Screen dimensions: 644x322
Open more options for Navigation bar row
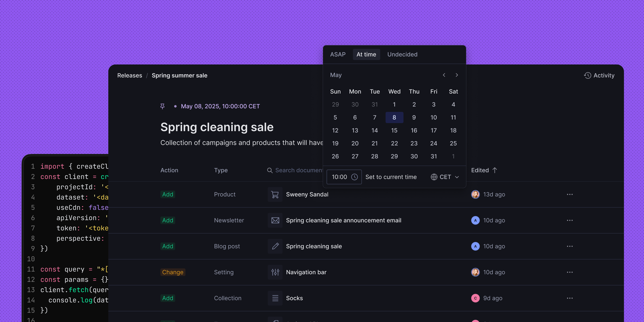click(x=570, y=272)
